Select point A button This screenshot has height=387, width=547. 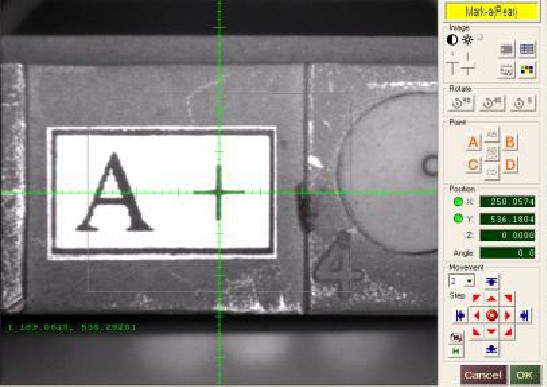tap(473, 142)
